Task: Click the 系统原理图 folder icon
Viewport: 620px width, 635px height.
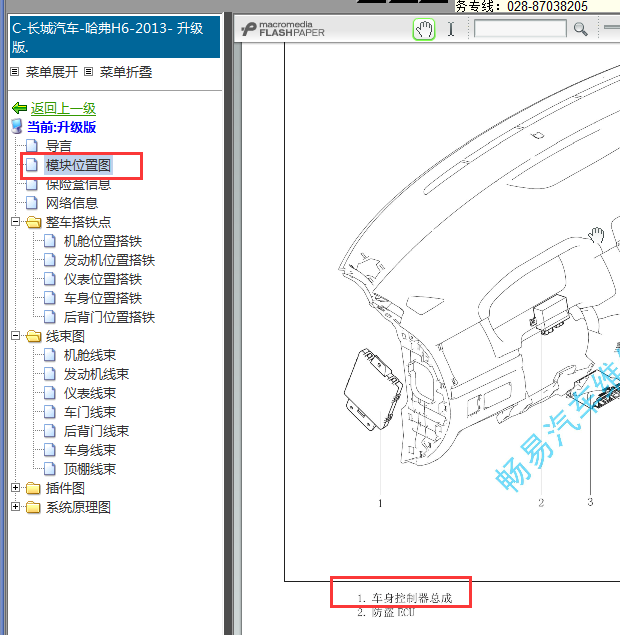Action: [34, 507]
